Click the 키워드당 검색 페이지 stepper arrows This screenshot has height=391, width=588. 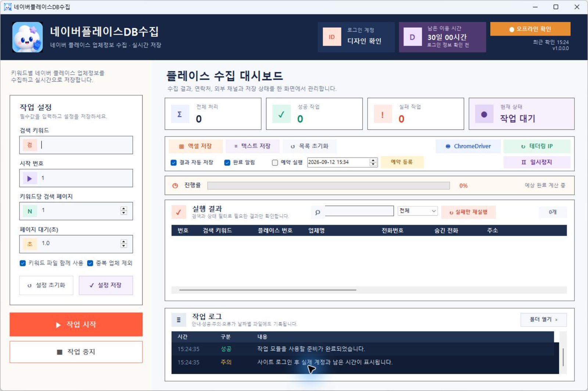point(124,211)
